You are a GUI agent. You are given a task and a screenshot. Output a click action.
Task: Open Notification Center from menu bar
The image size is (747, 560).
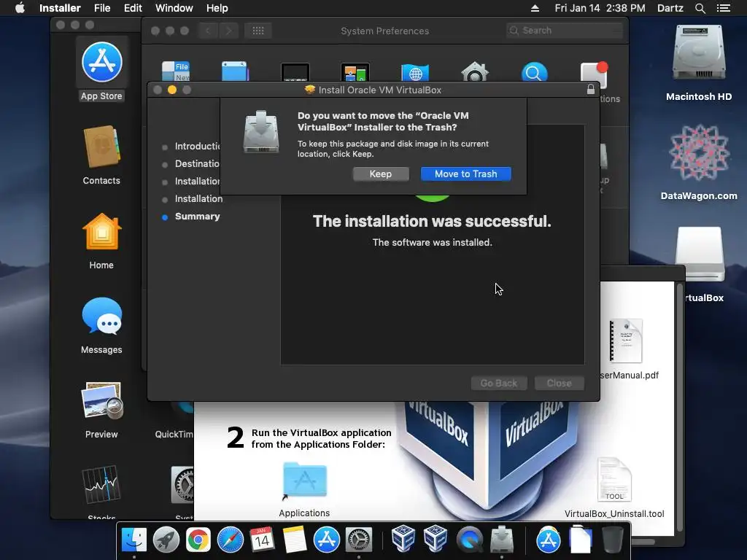pyautogui.click(x=723, y=8)
